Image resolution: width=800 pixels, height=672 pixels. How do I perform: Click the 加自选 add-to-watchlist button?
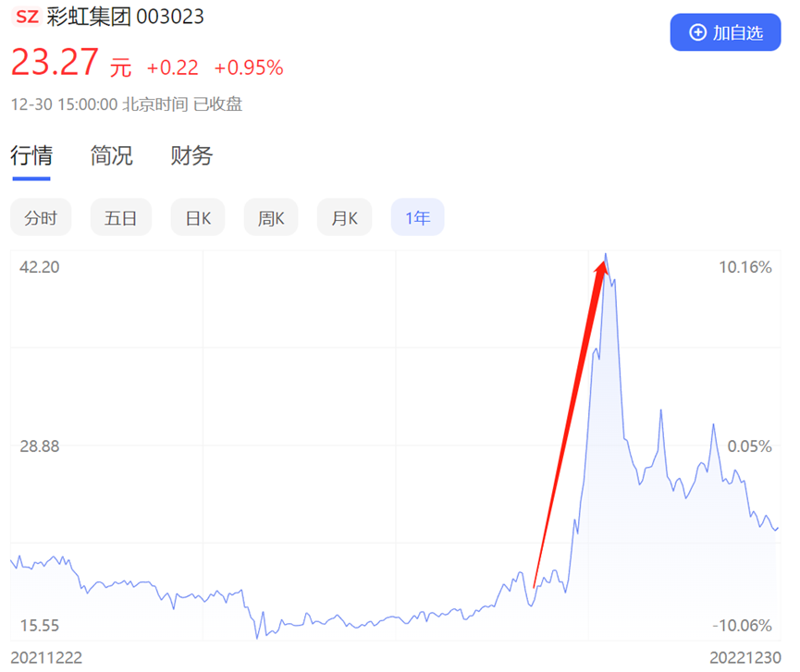tap(725, 32)
